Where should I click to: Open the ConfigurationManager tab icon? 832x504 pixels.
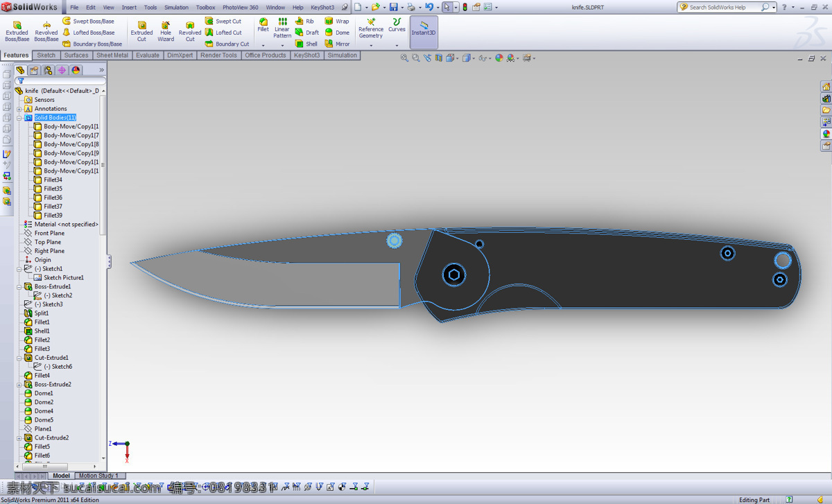[x=48, y=70]
